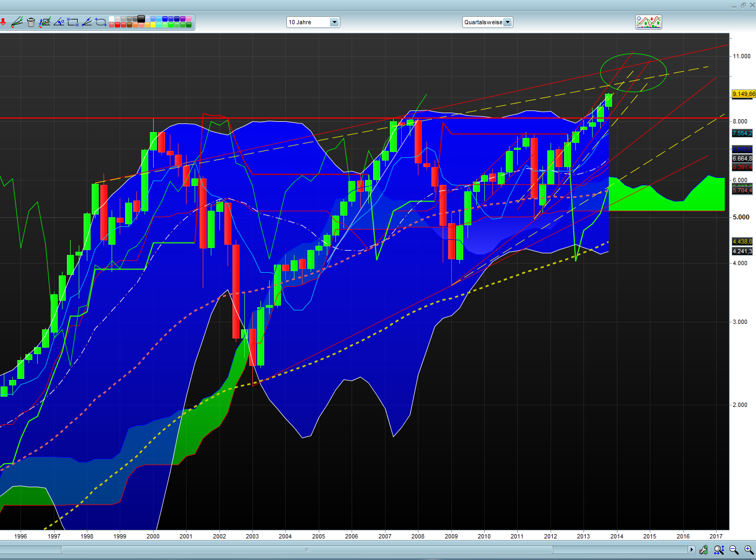Click the zoom out magnifier
756x560 pixels.
(734, 550)
